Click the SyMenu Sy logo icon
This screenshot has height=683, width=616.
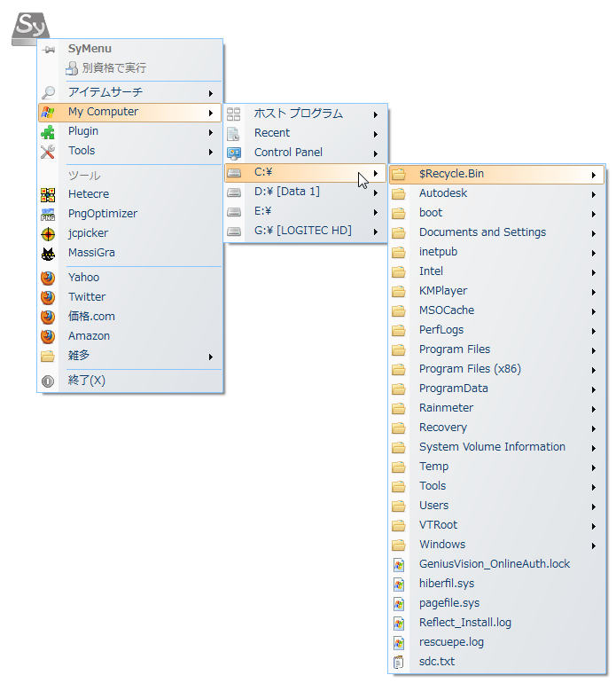[x=30, y=27]
